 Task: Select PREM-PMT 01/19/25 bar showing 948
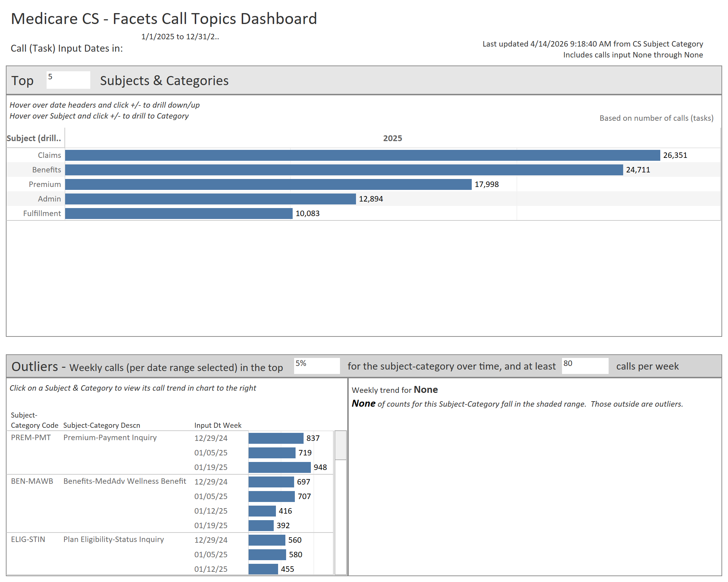[x=279, y=467]
